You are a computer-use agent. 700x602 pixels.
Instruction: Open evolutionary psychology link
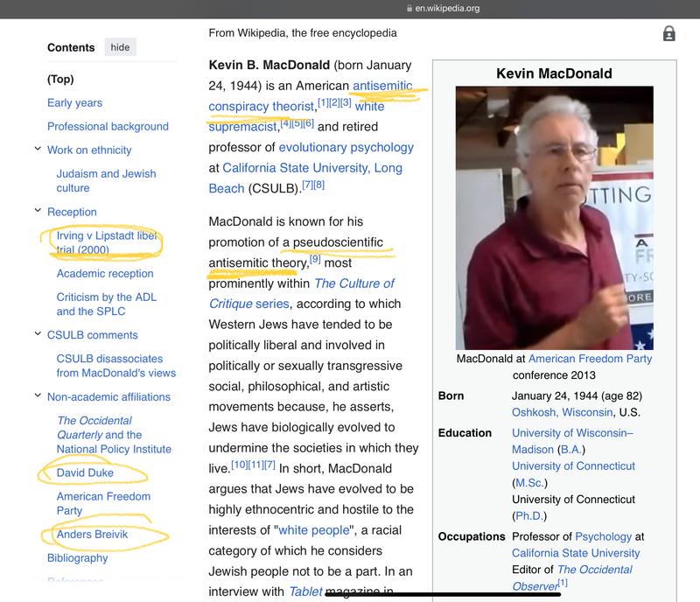point(346,147)
